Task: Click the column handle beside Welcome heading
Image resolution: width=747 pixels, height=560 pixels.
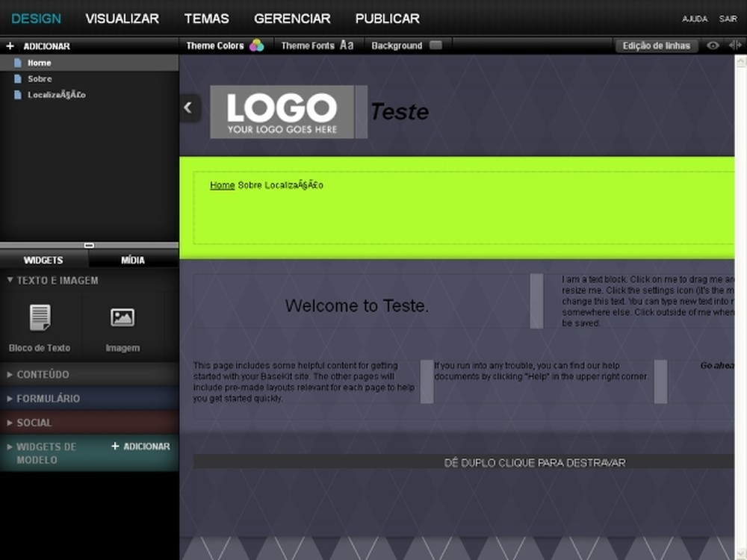Action: (536, 301)
